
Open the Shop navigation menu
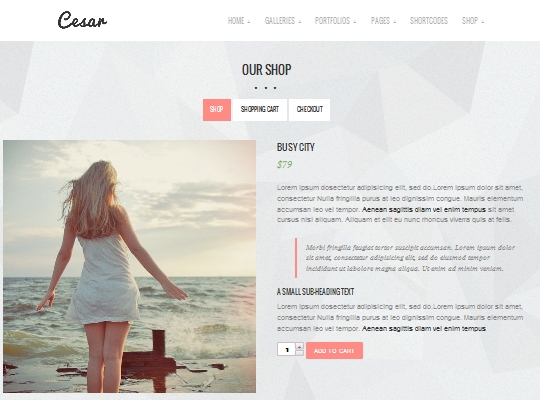click(x=472, y=21)
